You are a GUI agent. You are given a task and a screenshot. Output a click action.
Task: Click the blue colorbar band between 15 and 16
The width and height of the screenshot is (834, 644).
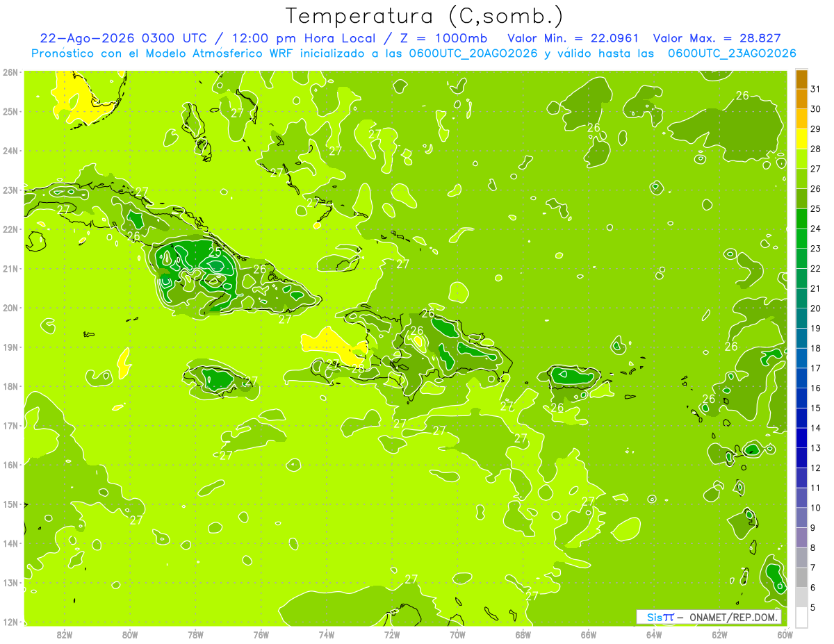pyautogui.click(x=801, y=398)
